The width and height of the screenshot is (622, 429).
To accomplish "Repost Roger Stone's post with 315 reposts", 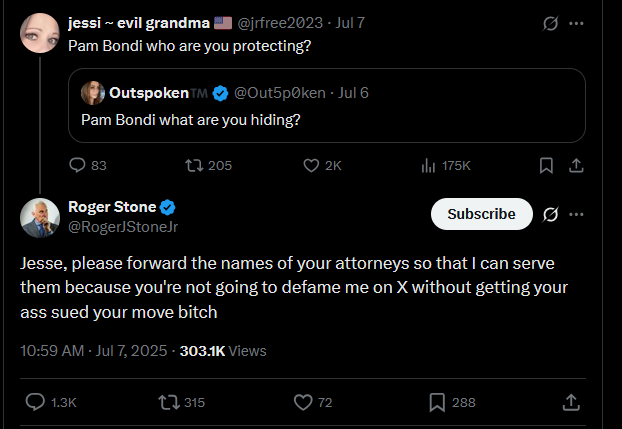I will click(182, 402).
